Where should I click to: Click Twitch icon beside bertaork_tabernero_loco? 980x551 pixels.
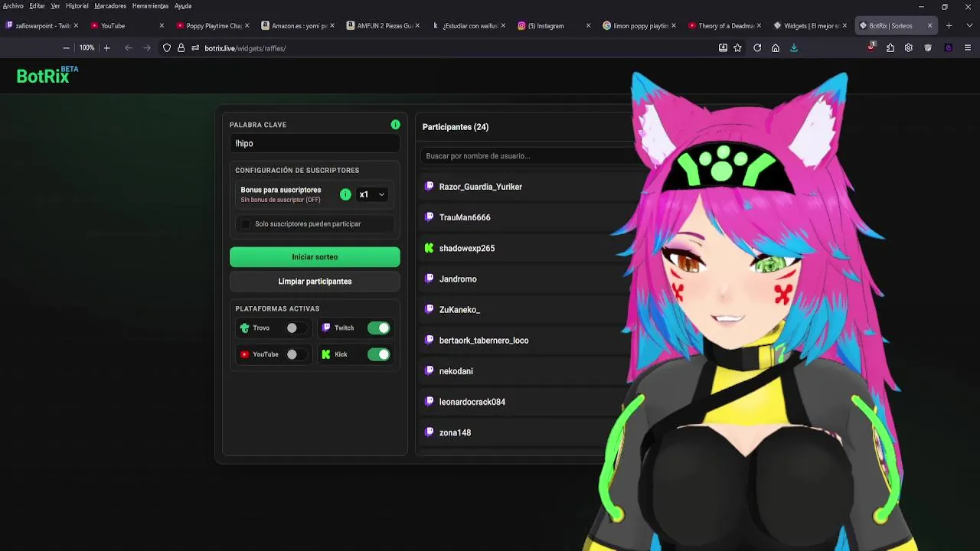[x=430, y=340]
